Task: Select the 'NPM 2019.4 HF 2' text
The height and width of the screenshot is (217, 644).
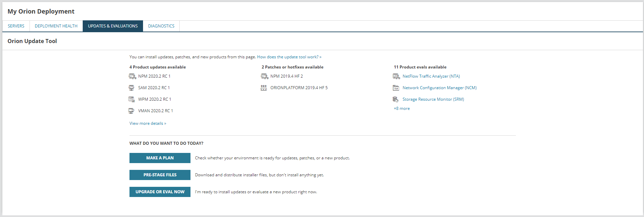Action: 287,76
